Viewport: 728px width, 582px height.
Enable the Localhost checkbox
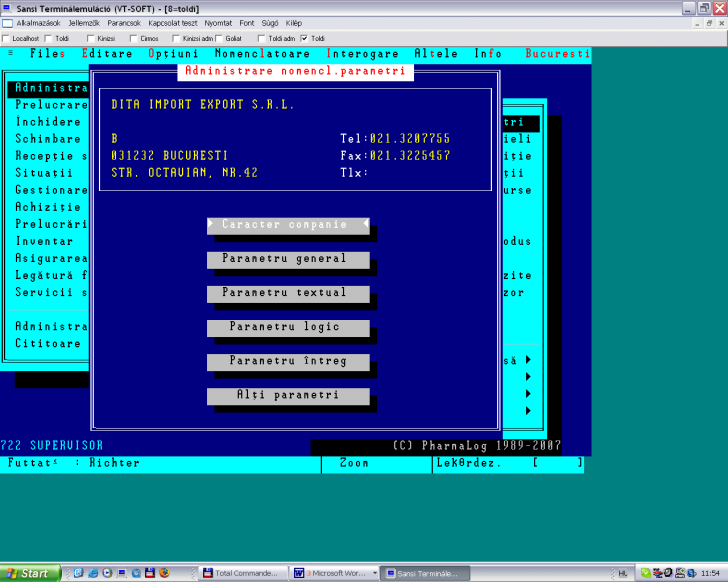(6, 39)
